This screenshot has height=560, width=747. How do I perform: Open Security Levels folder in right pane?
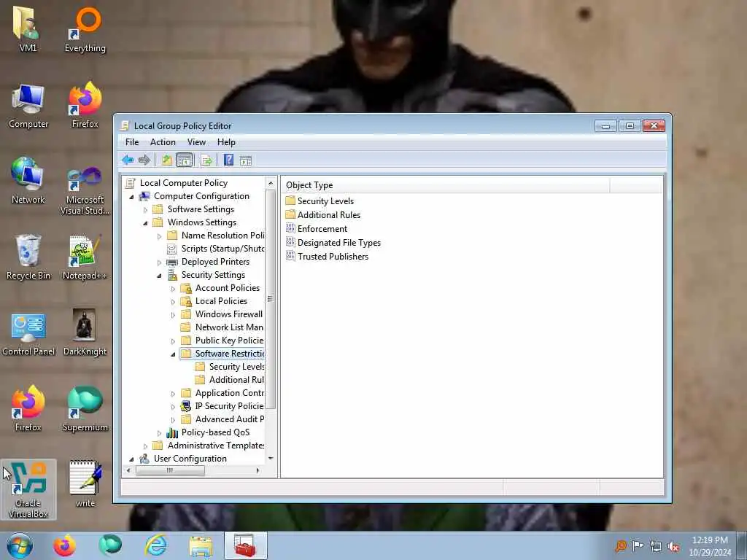pos(320,201)
